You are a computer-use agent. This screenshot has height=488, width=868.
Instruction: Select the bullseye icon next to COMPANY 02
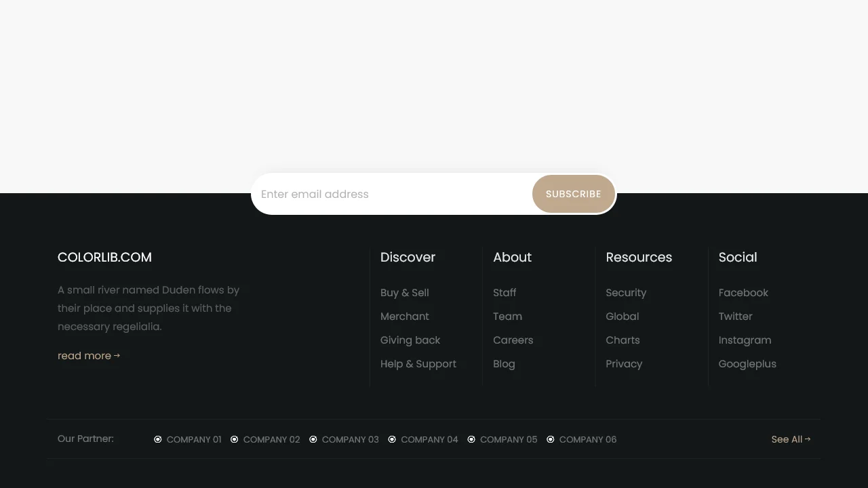(235, 439)
